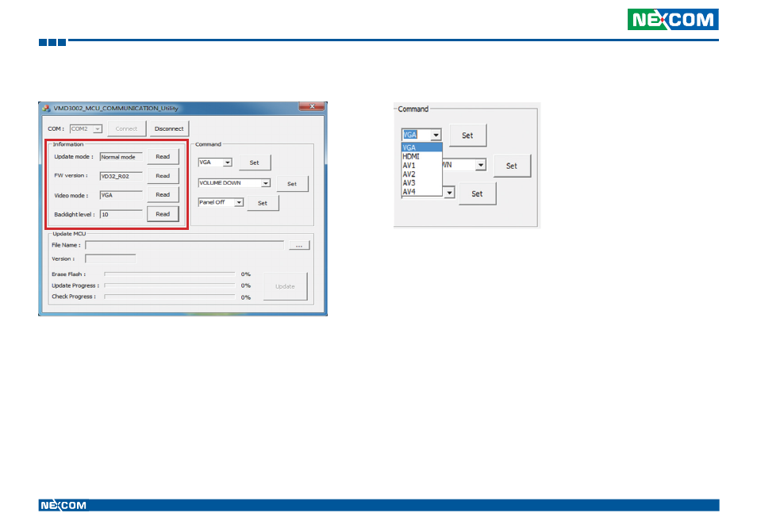Open the Panel Off dropdown
This screenshot has height=532, width=757.
coord(239,203)
